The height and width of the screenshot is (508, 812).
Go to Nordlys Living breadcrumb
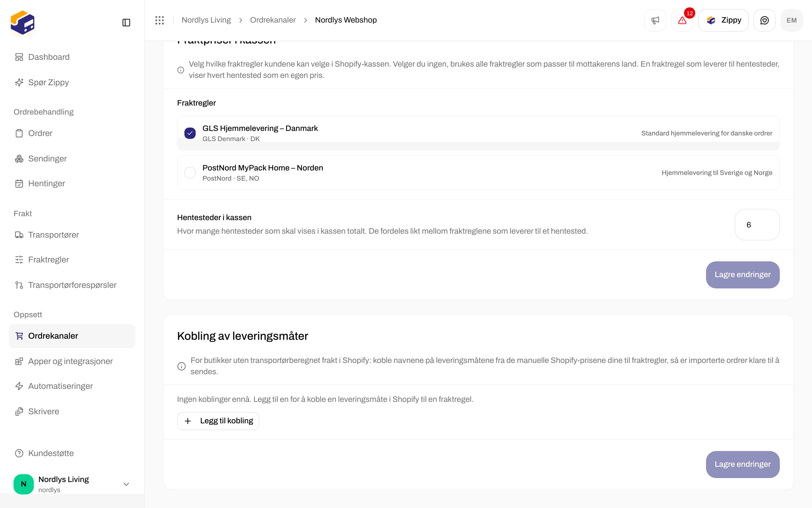pyautogui.click(x=206, y=20)
